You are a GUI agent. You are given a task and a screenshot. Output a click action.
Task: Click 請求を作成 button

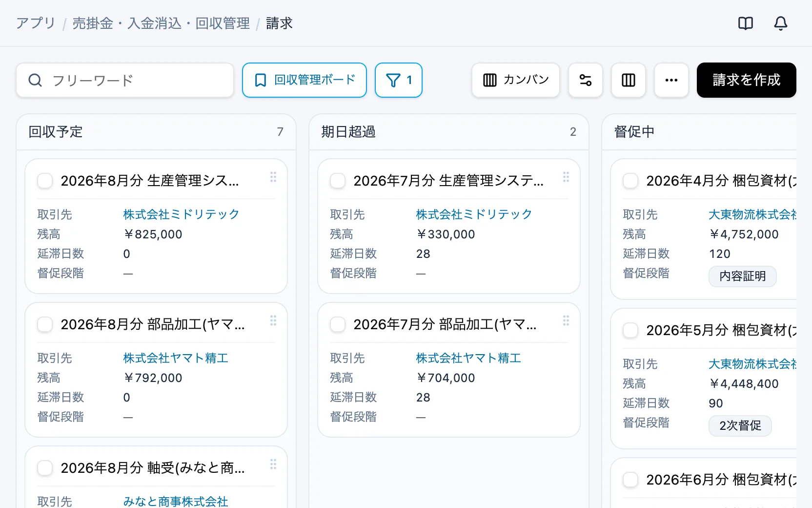click(747, 80)
